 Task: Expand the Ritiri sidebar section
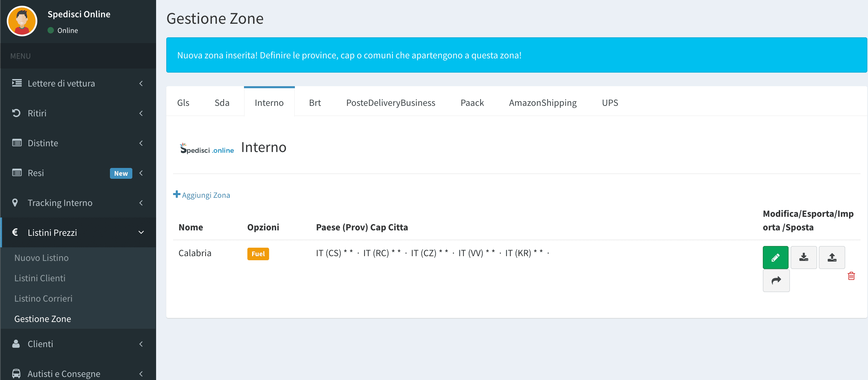click(78, 113)
